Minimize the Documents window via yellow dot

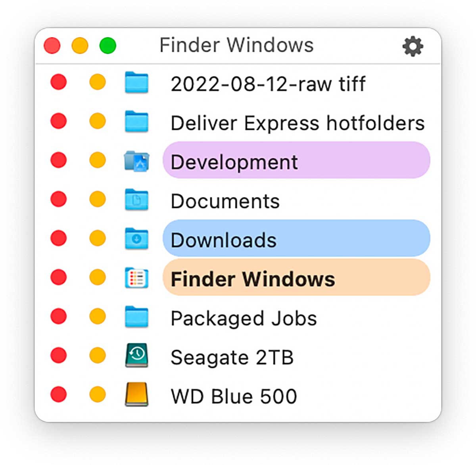(x=97, y=200)
